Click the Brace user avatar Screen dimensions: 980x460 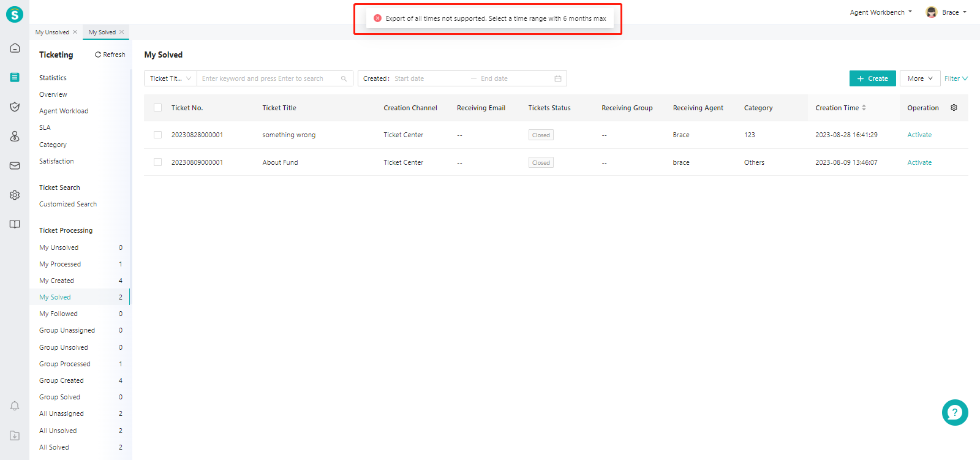click(x=932, y=12)
